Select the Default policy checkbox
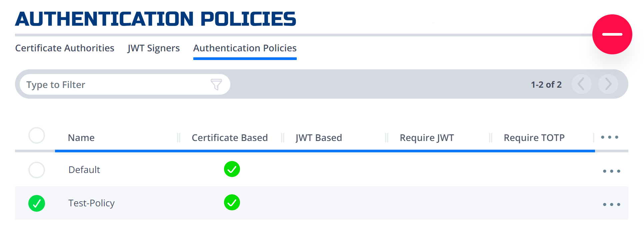The height and width of the screenshot is (230, 644). pyautogui.click(x=37, y=170)
